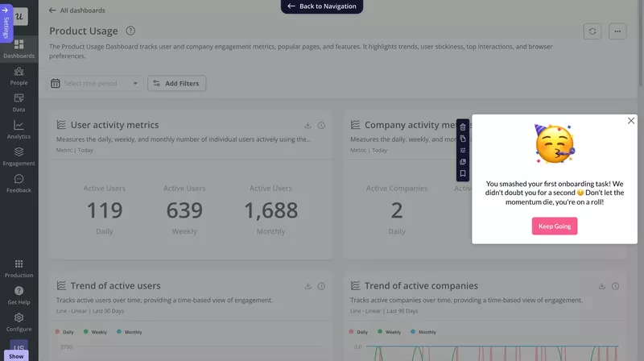Open the People section in sidebar
The width and height of the screenshot is (644, 361).
click(x=19, y=76)
